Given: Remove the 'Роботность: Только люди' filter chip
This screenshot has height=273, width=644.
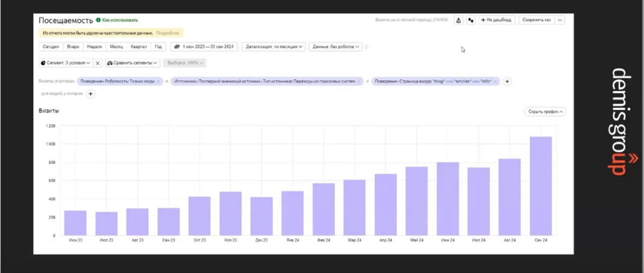Looking at the screenshot, I should coord(159,81).
